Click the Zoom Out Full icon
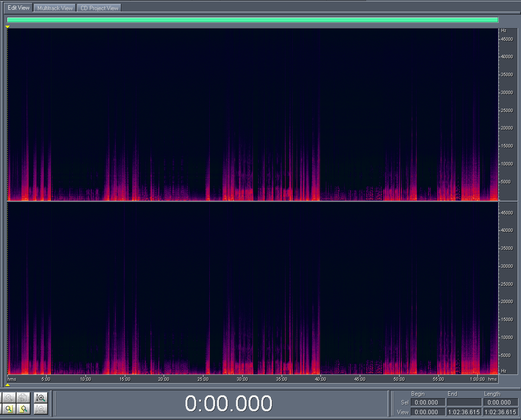Viewport: 521px width, 420px height. coord(22,398)
